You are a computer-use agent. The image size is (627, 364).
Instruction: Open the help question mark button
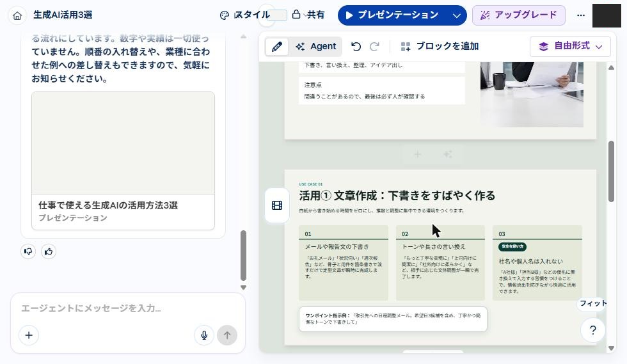(592, 330)
